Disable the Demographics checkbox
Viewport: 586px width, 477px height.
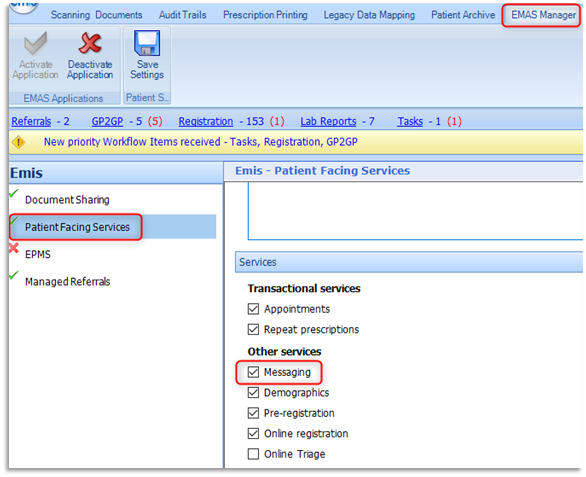(x=253, y=393)
